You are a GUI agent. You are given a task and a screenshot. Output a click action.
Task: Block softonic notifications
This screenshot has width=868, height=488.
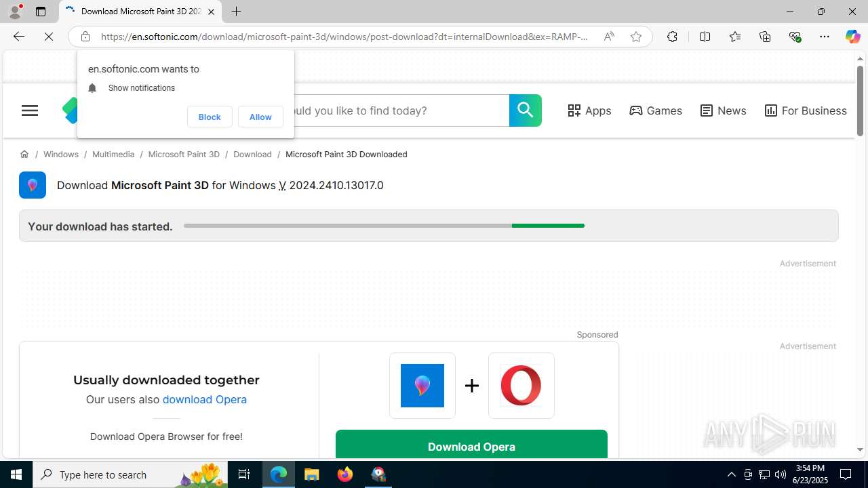coord(210,117)
